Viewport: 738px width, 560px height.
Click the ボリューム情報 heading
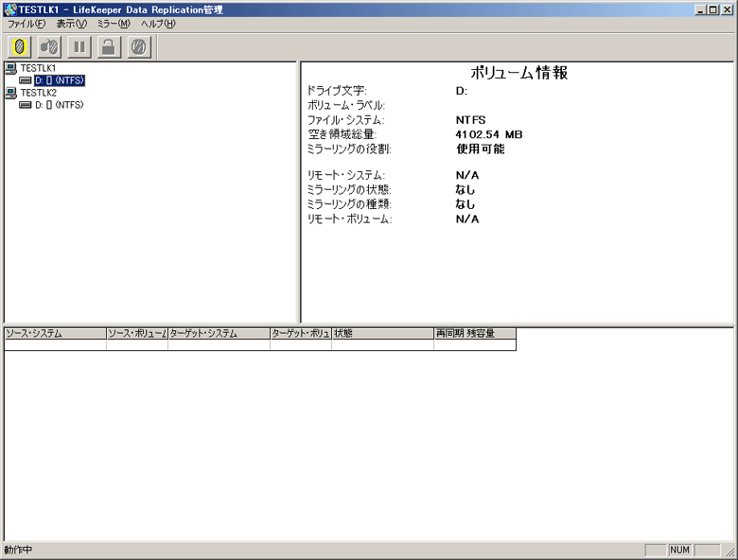click(x=519, y=73)
